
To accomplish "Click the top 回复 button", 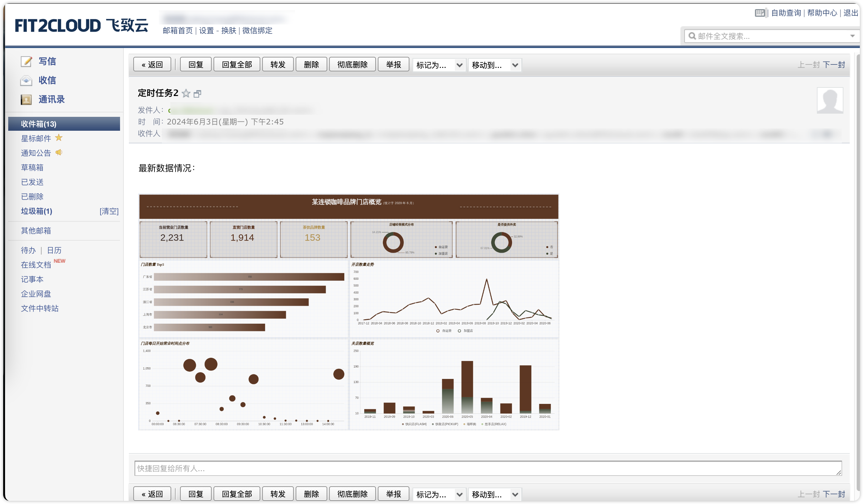I will point(196,64).
